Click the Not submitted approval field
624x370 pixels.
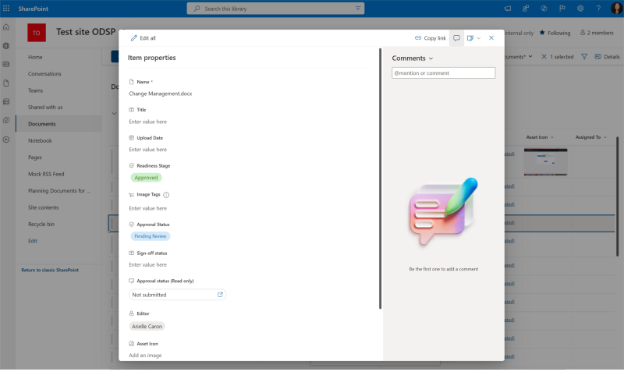[177, 295]
